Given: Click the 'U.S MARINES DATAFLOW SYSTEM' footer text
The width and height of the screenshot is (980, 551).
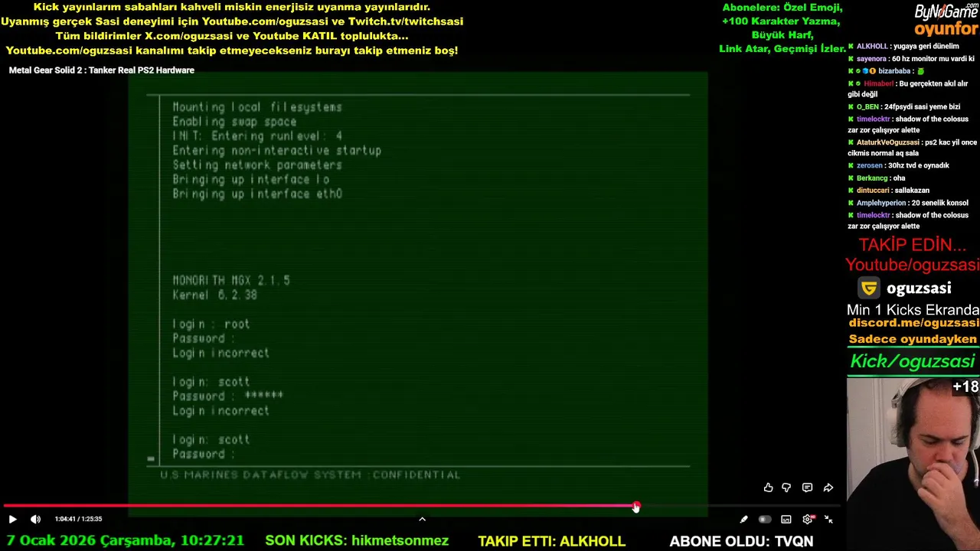Looking at the screenshot, I should pyautogui.click(x=260, y=475).
